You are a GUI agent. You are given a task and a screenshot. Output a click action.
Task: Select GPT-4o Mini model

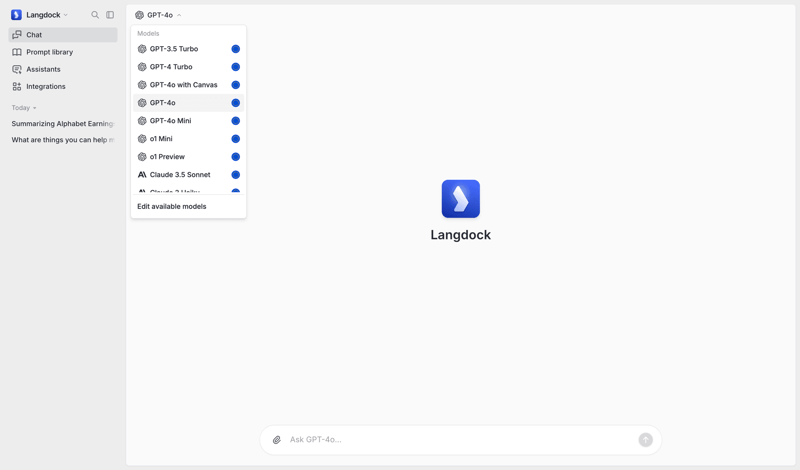click(188, 121)
